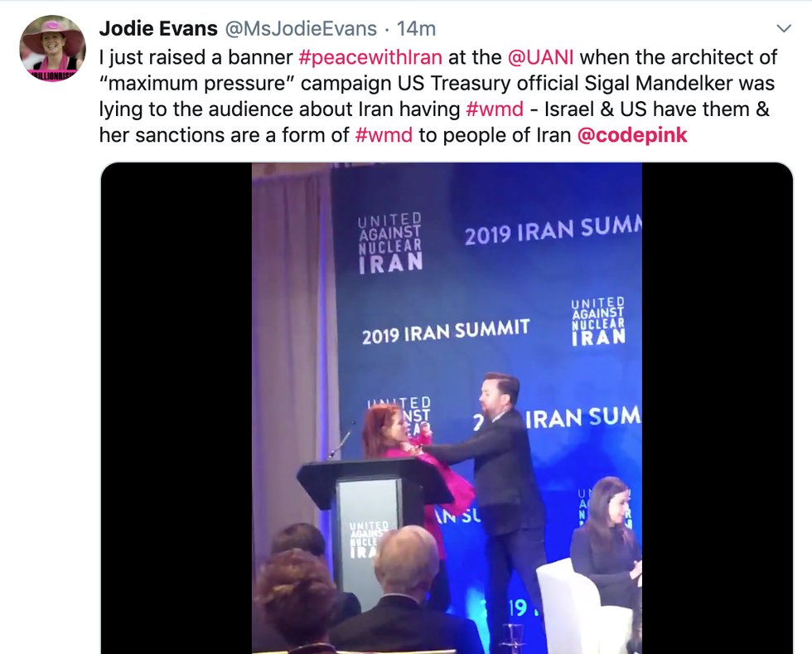
Task: Click the podium shown in the video
Action: pos(370,523)
